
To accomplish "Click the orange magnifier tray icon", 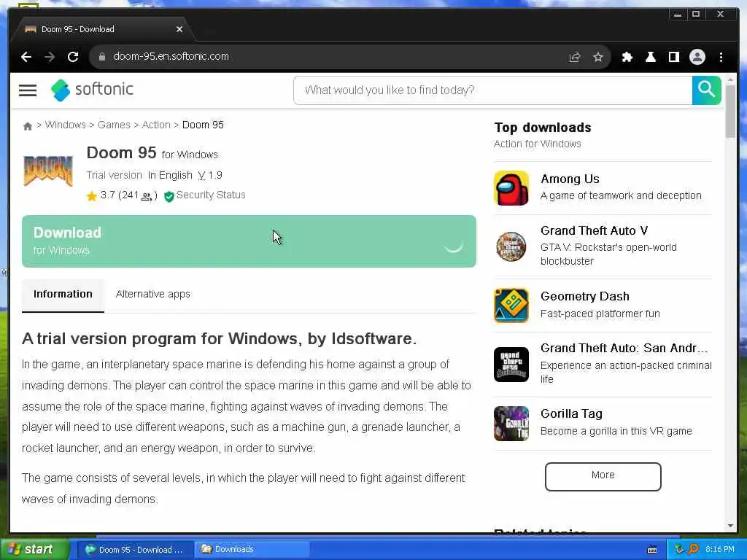I will click(693, 550).
